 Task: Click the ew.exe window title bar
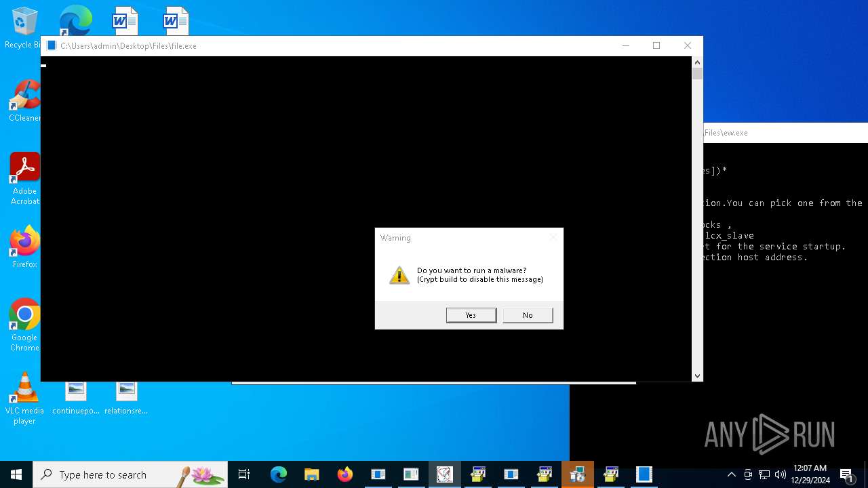785,133
